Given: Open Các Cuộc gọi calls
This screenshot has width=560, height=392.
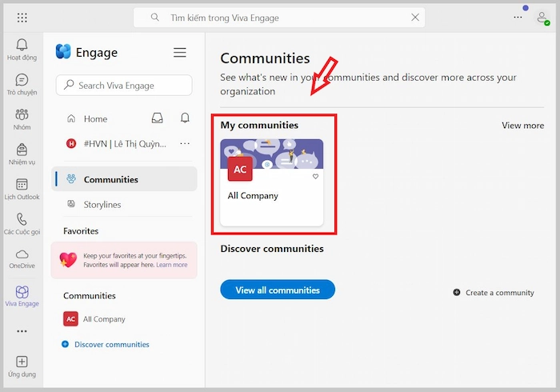Looking at the screenshot, I should point(22,224).
